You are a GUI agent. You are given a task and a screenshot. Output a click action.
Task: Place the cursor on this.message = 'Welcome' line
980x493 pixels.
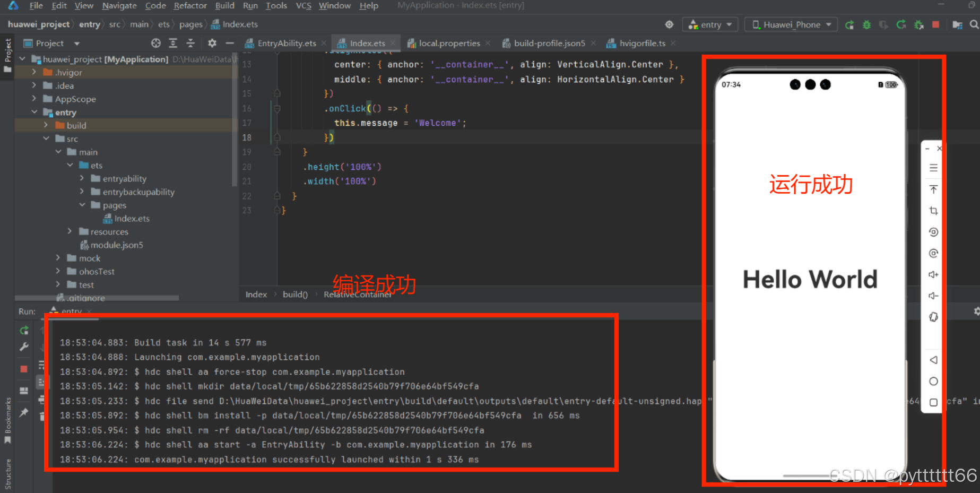coord(400,123)
